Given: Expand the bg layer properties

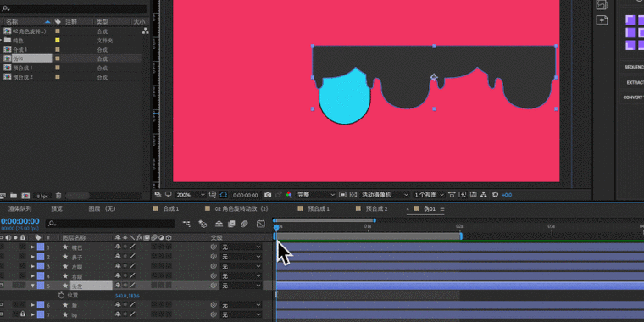Looking at the screenshot, I should (32, 314).
